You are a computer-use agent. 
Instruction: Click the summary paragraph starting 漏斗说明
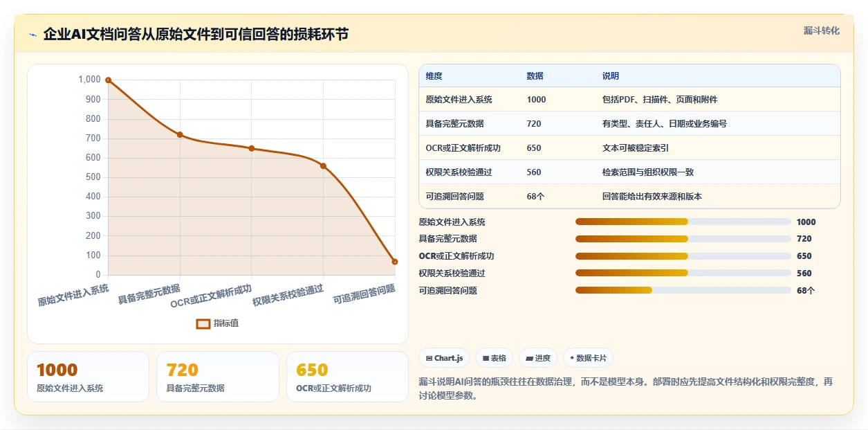tap(626, 389)
